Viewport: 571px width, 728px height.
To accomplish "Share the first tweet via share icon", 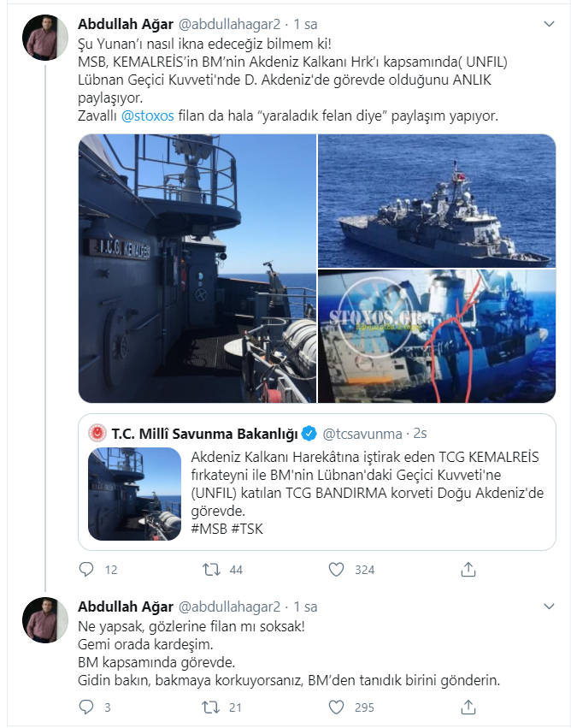I will 468,569.
